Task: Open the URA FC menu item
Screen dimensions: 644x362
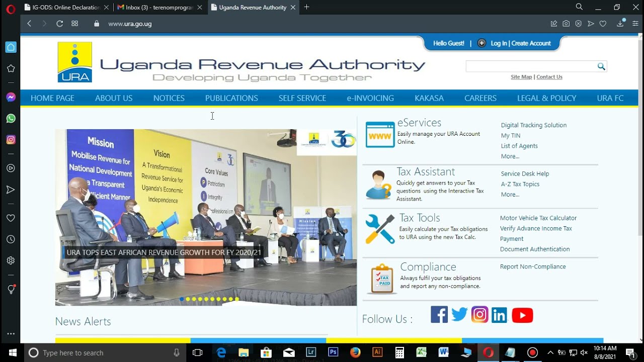Action: tap(610, 98)
